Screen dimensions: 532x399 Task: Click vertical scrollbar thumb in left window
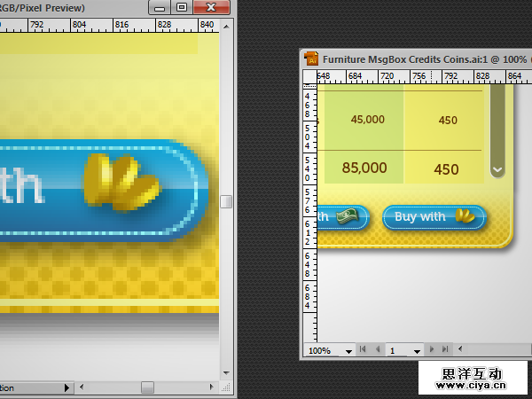[226, 202]
